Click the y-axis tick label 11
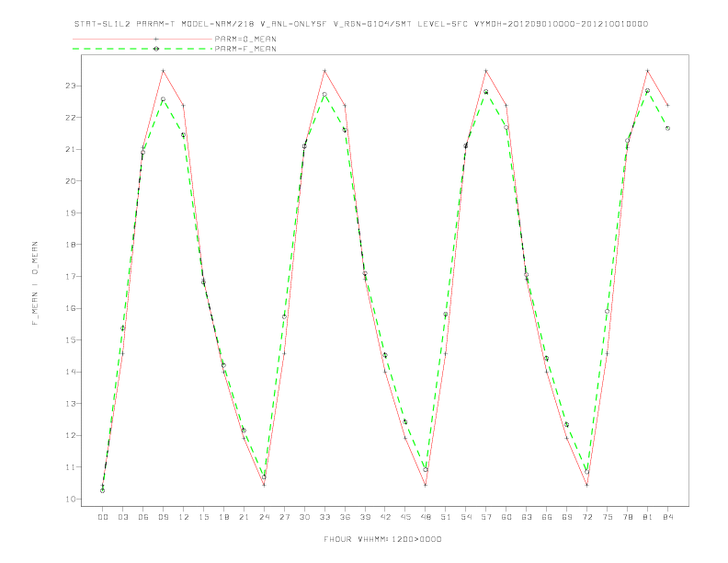This screenshot has width=728, height=563. (x=70, y=467)
